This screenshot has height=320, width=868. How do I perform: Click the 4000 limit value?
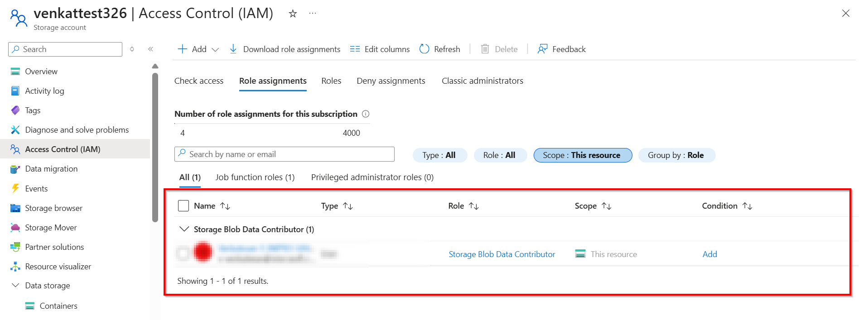(x=351, y=133)
